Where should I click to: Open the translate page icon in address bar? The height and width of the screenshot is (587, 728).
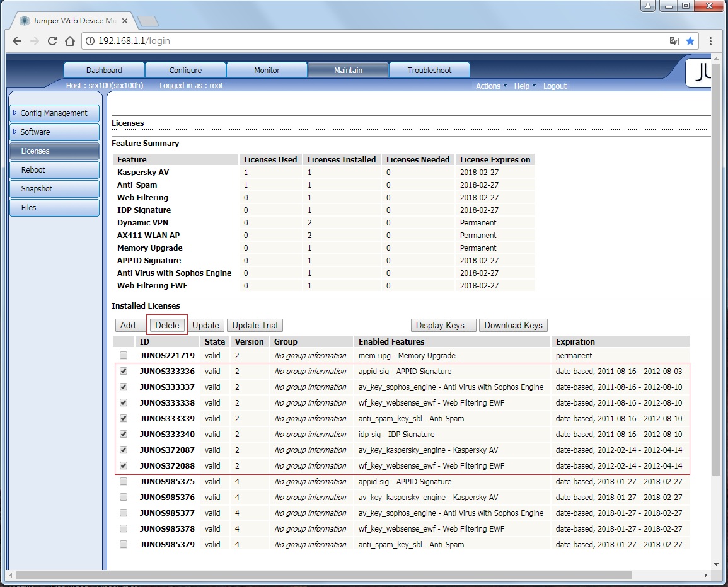[674, 41]
